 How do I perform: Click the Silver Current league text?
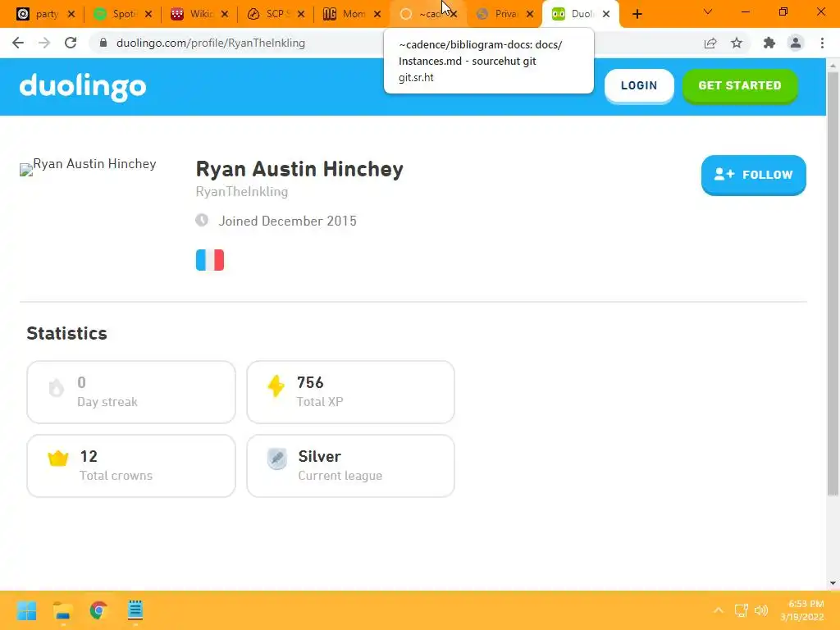tap(320, 456)
